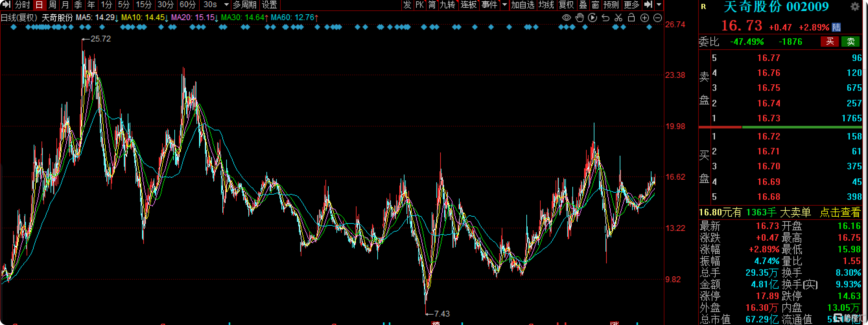Image resolution: width=868 pixels, height=325 pixels.
Task: Select sell level 1 price 16.73
Action: [x=768, y=118]
